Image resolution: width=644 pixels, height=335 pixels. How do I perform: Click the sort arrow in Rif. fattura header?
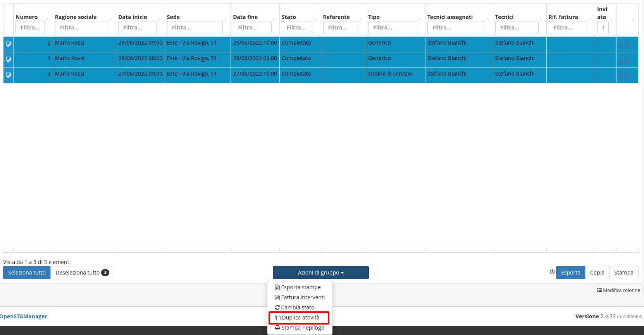(590, 19)
